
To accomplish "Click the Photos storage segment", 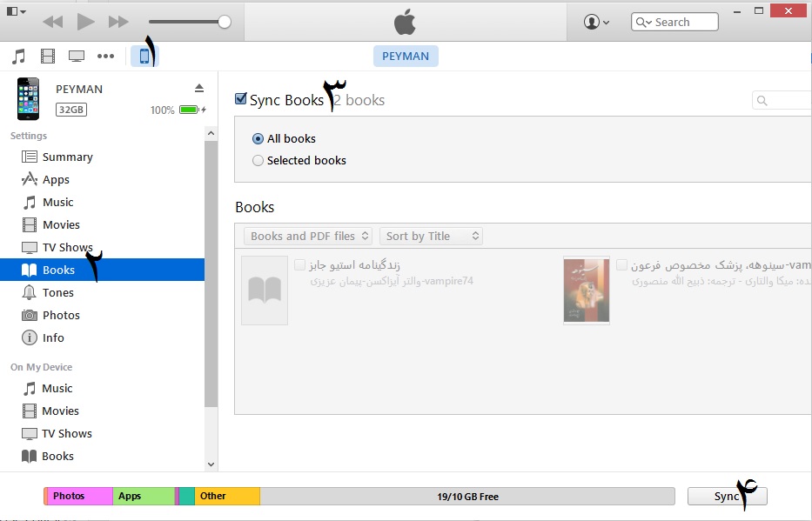I will (80, 496).
